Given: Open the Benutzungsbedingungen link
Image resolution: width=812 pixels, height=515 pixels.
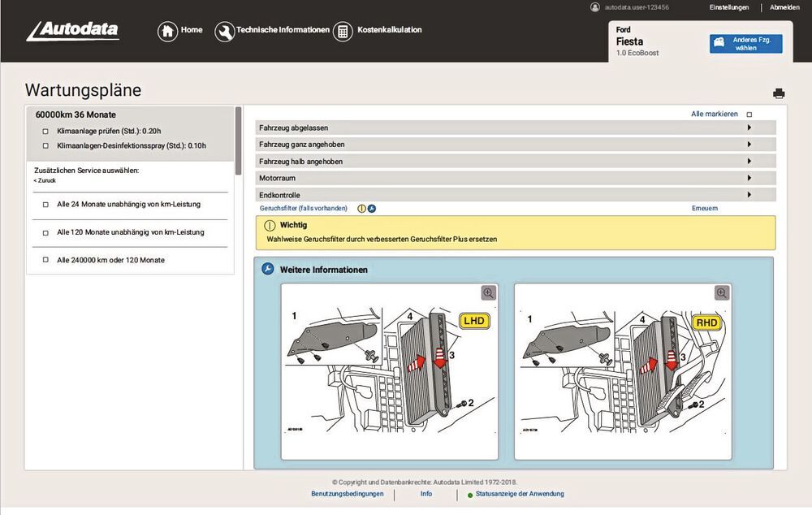Looking at the screenshot, I should point(347,494).
